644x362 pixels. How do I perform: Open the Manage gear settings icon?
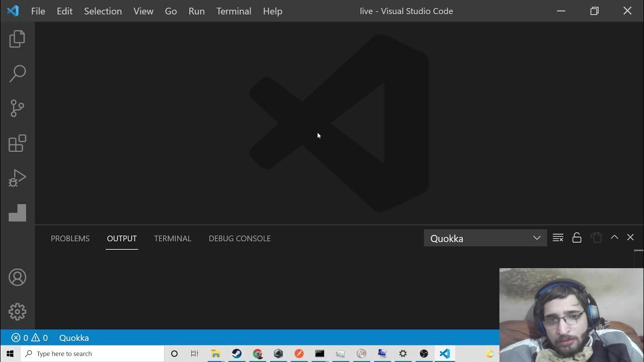[17, 312]
